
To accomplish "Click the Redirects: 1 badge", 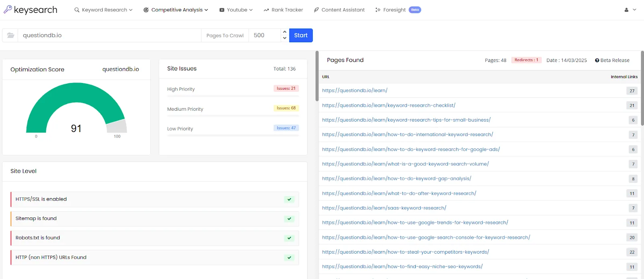I will click(526, 60).
